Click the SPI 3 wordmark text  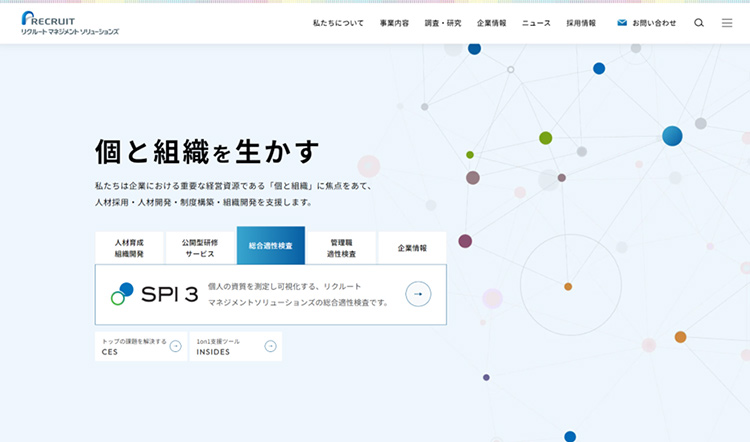[x=169, y=294]
